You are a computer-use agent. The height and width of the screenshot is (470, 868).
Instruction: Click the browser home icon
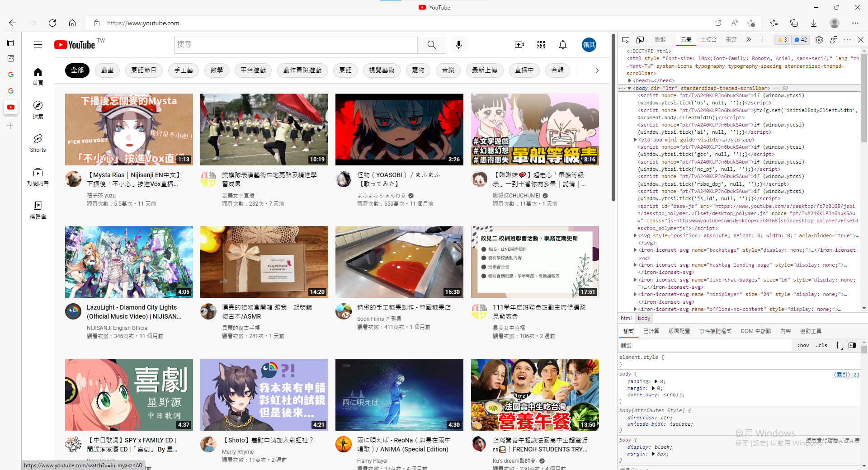[x=72, y=23]
